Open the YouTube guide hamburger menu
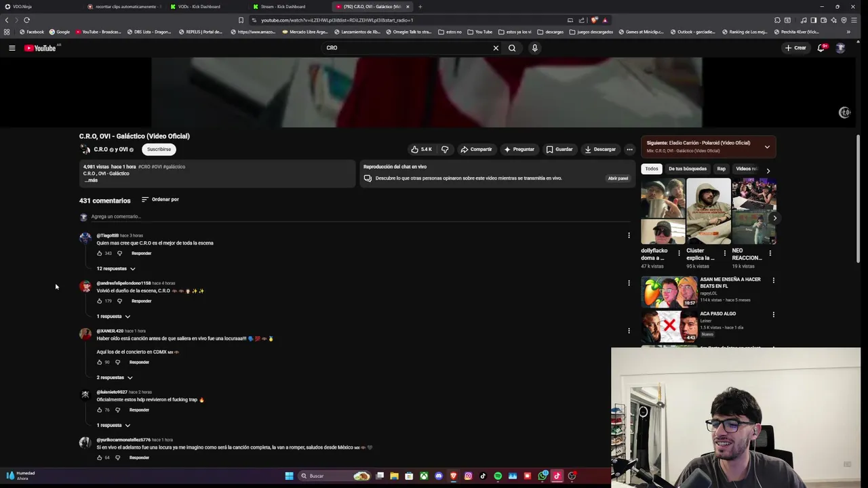This screenshot has width=868, height=488. [12, 48]
